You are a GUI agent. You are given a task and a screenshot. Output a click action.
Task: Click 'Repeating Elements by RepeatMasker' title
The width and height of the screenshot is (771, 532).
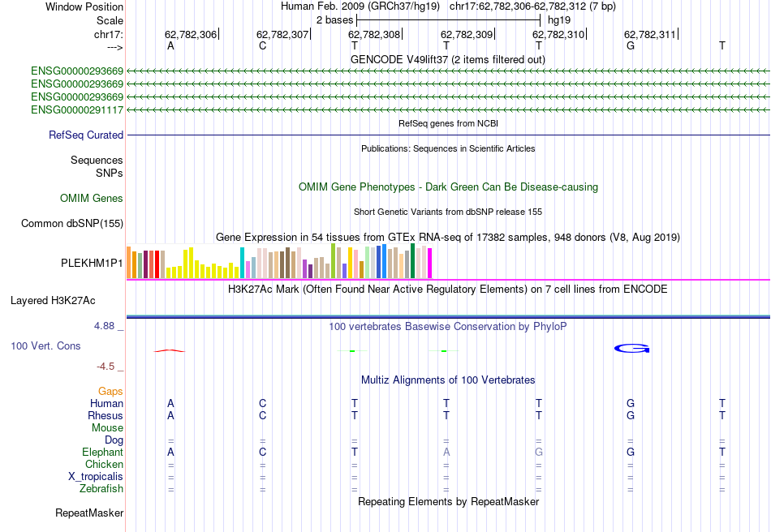coord(448,501)
